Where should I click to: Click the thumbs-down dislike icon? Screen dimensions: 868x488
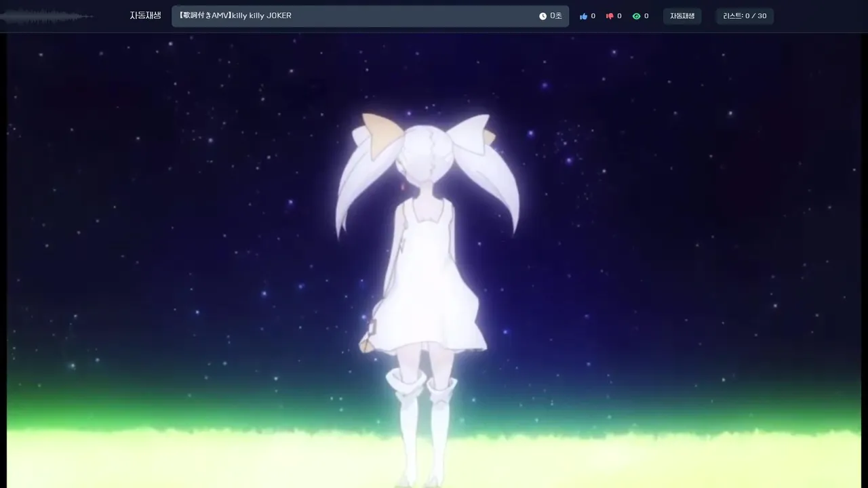(610, 16)
